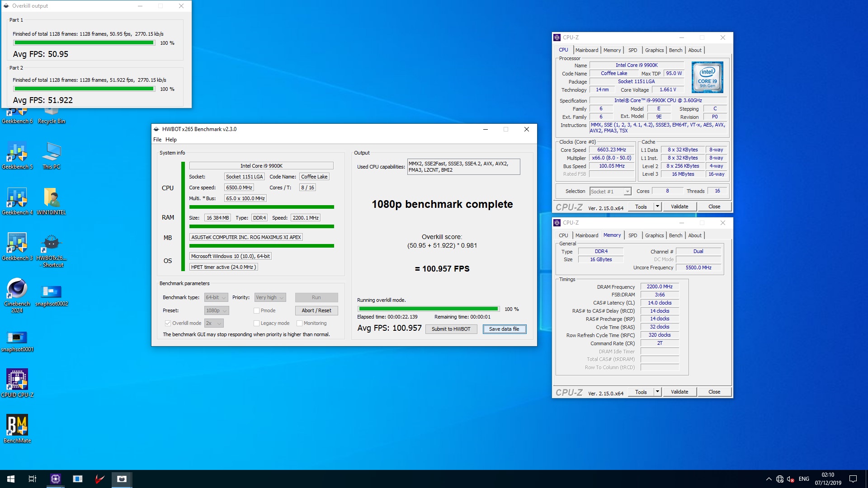Image resolution: width=868 pixels, height=488 pixels.
Task: Click Submit to HWBOT button
Action: pos(451,329)
